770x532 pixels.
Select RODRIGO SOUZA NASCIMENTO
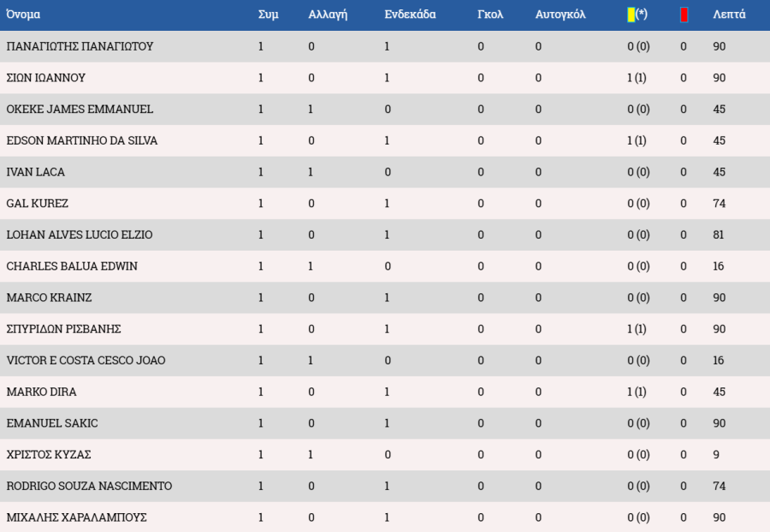(89, 486)
